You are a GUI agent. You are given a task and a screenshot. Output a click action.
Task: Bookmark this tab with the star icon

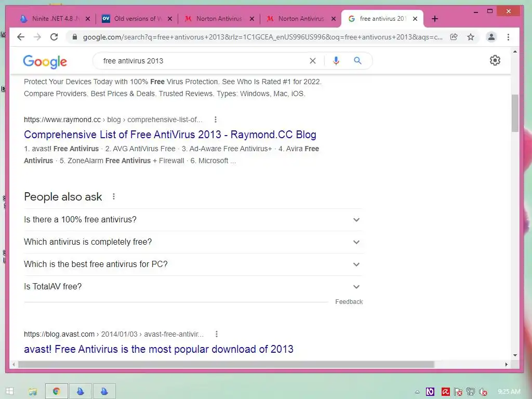[x=471, y=37]
